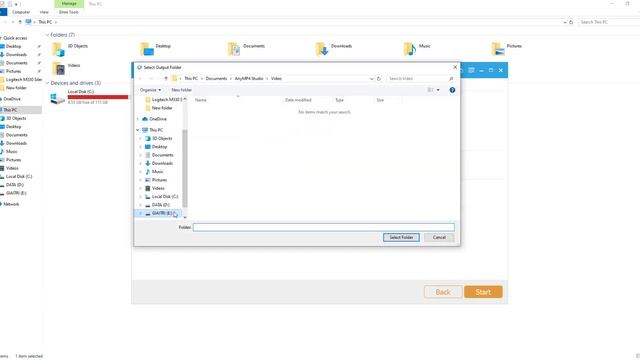Open the Organize dropdown in the dialog
Screen dimensions: 640x360
(150, 90)
